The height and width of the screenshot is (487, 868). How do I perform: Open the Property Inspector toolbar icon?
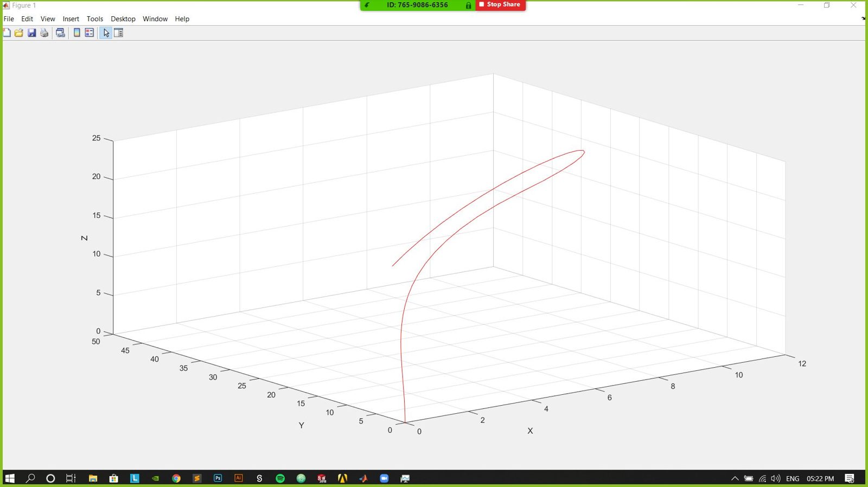(x=119, y=33)
